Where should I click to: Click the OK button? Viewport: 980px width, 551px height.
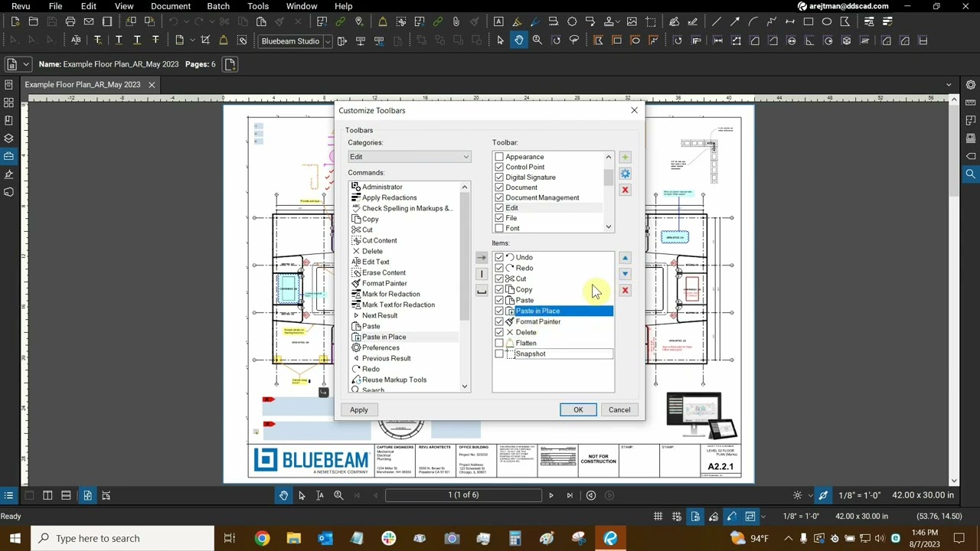click(x=578, y=409)
